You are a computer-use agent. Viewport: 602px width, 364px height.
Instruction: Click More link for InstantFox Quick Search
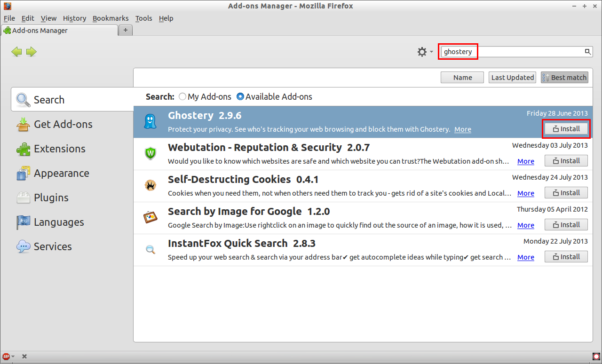[x=526, y=257]
